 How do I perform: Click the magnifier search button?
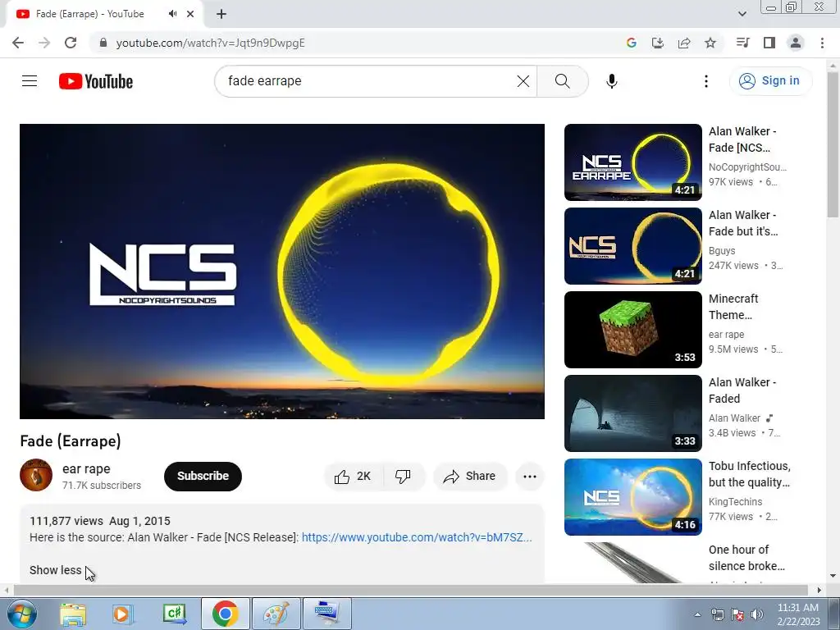click(562, 81)
